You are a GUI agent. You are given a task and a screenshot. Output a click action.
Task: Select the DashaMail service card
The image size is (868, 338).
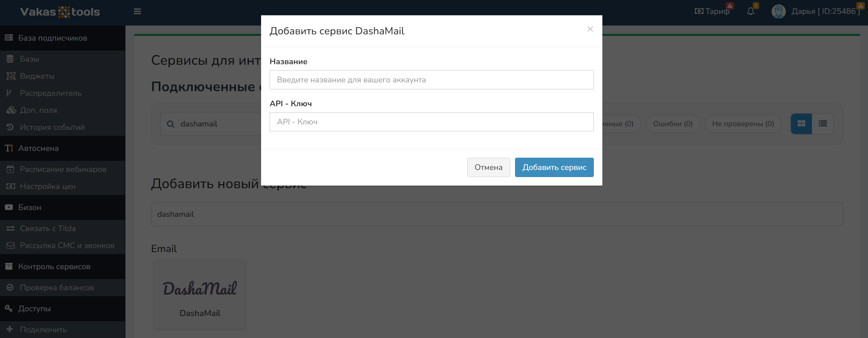coord(200,295)
